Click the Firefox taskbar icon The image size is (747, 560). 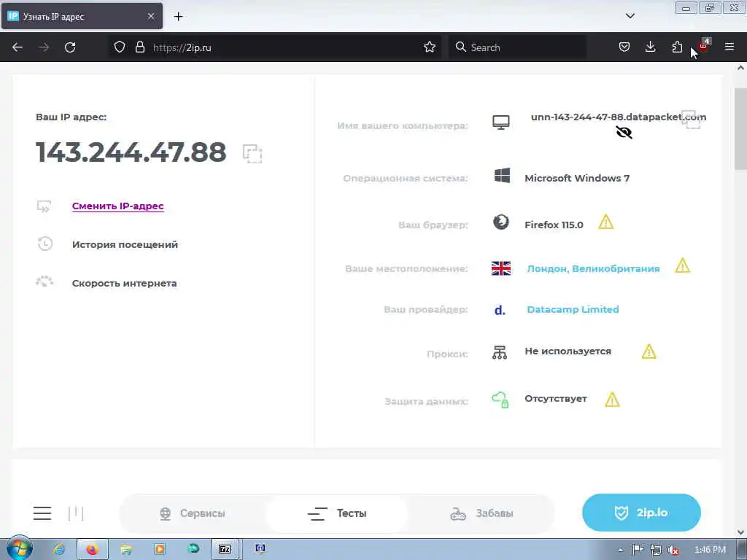click(93, 549)
